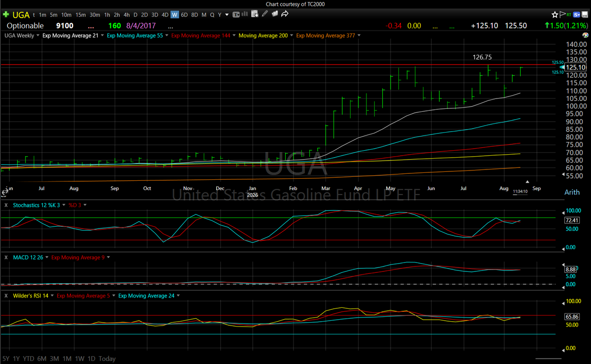This screenshot has height=364, width=591.
Task: Select the 30m timeframe
Action: (x=95, y=15)
